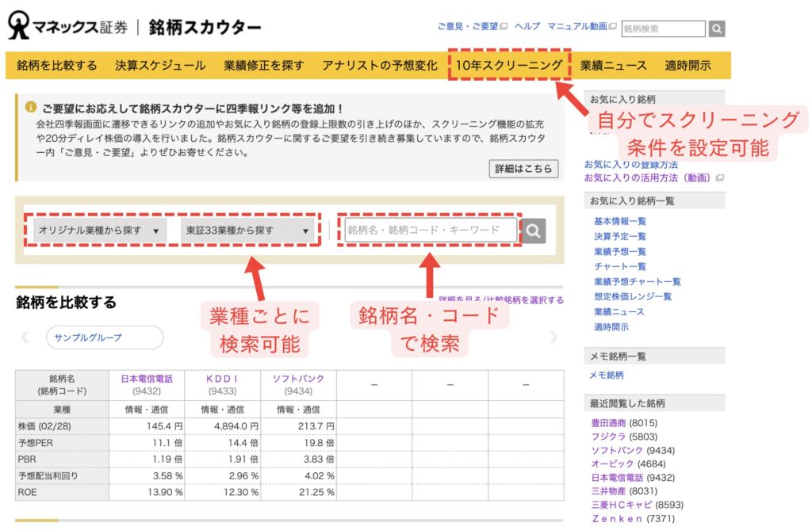Click the 3.83 倍 PBR cell

click(298, 459)
